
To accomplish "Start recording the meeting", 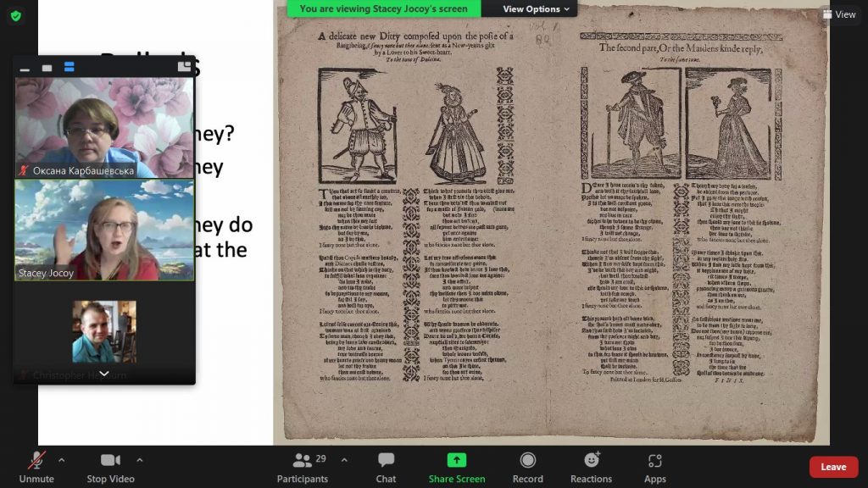I will [x=527, y=468].
